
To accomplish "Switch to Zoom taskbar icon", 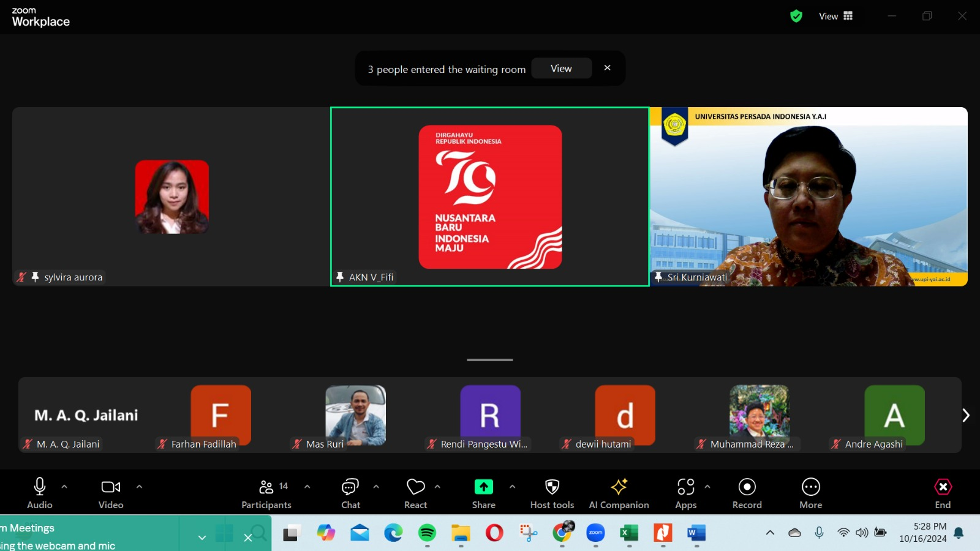I will pos(595,533).
